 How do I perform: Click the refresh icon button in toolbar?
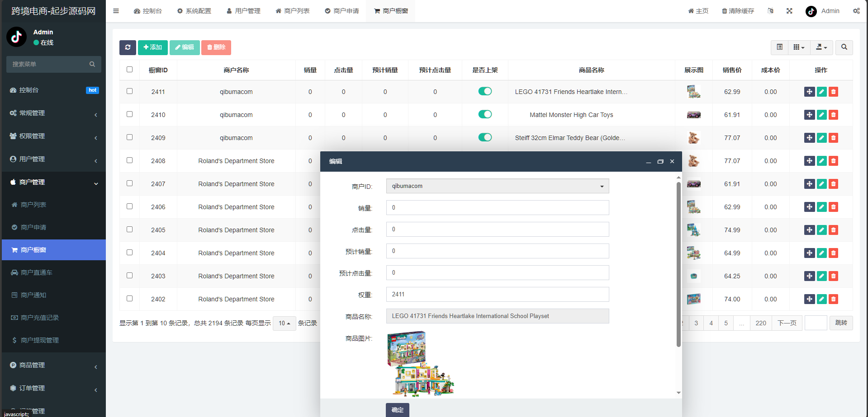coord(128,47)
